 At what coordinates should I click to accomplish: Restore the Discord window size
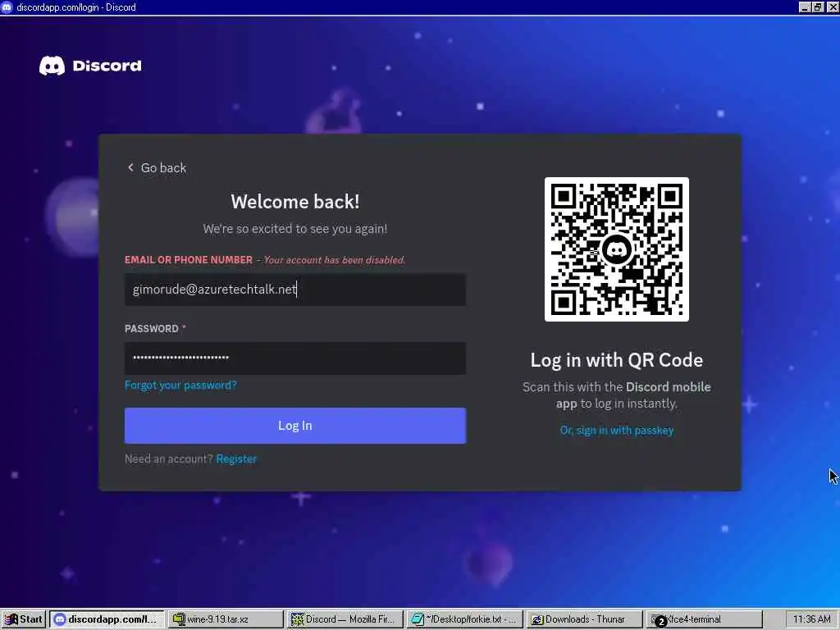pos(818,7)
